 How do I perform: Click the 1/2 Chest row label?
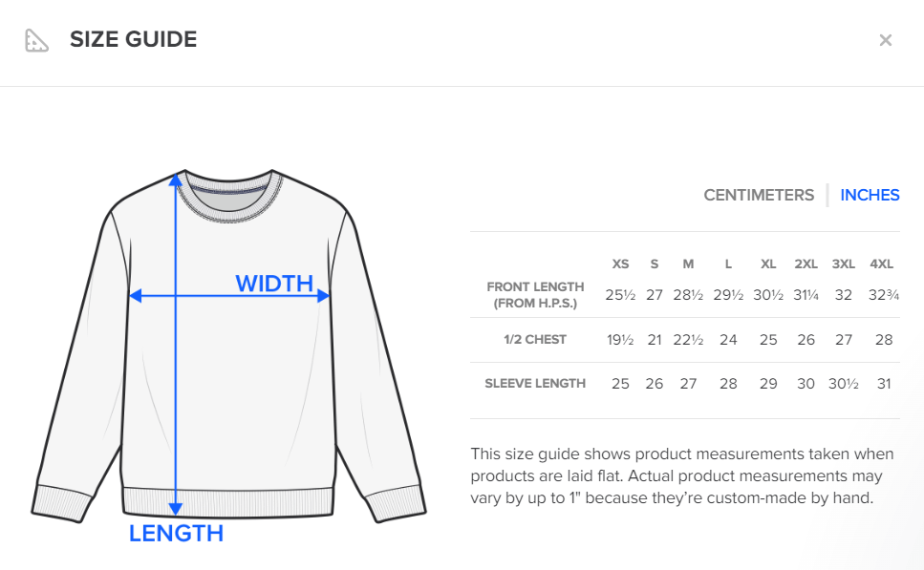[x=535, y=340]
